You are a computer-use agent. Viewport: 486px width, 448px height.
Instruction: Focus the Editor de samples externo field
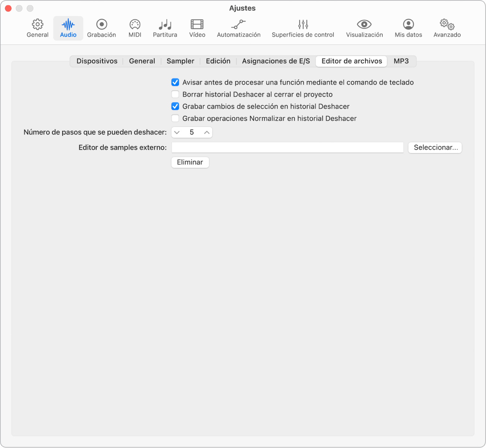pyautogui.click(x=288, y=147)
